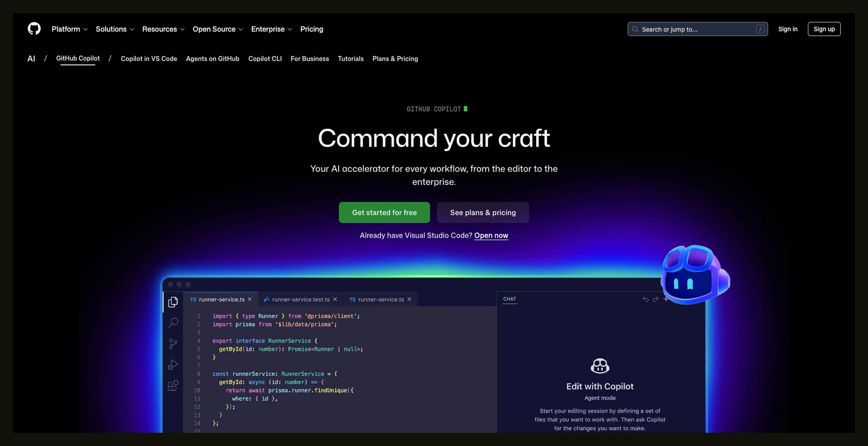
Task: Open For Business subnav link
Action: pos(310,59)
